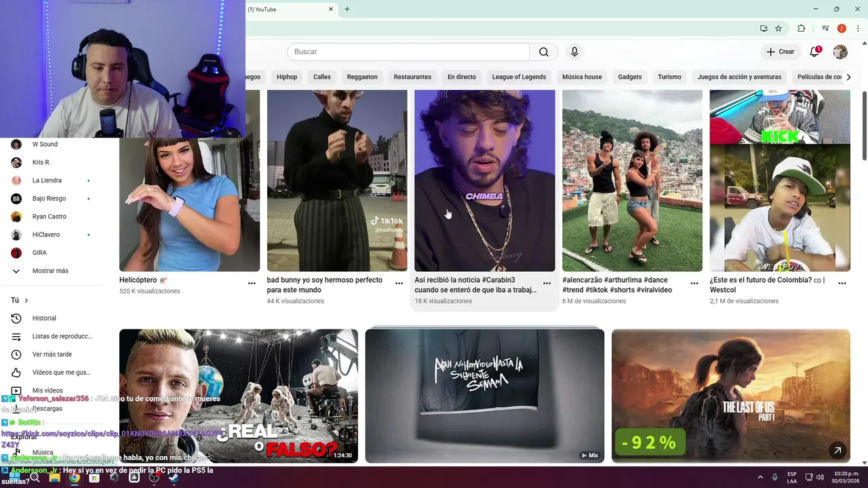Open options for the Westcol short

coord(842,283)
